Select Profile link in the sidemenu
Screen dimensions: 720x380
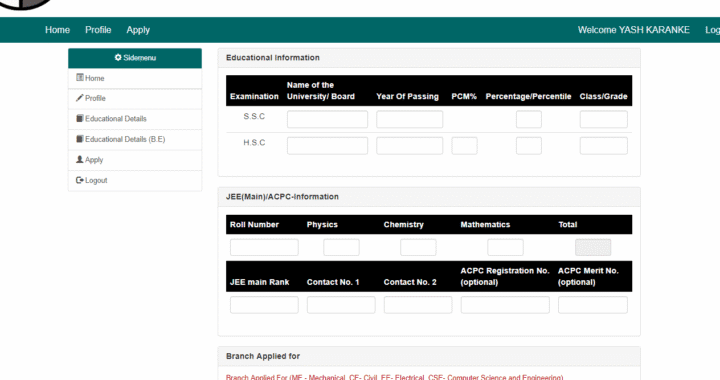[x=95, y=98]
